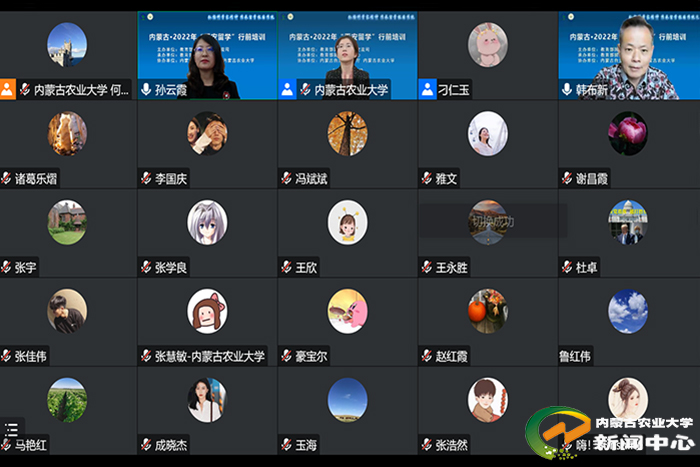Click the 王永胜 name label
The image size is (700, 467).
click(x=451, y=267)
